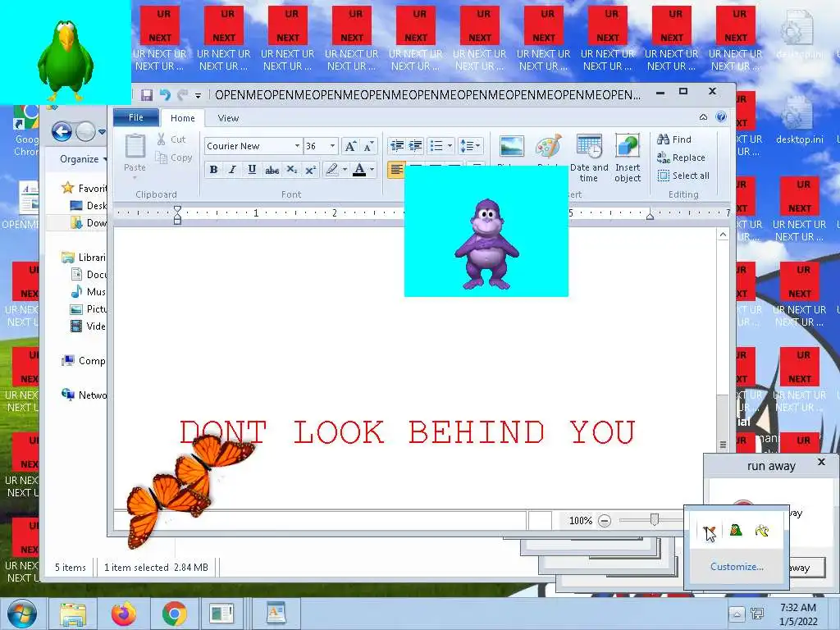The height and width of the screenshot is (630, 840).
Task: Open WordPad Help icon
Action: (721, 116)
